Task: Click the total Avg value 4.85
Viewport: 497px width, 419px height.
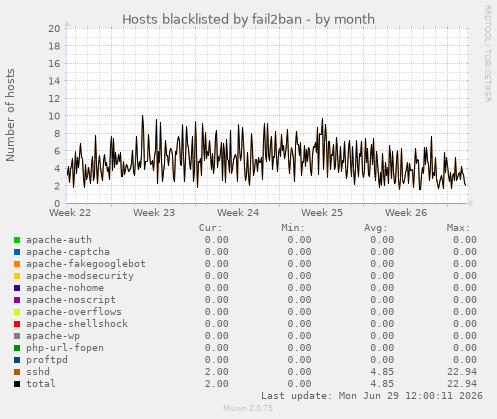Action: 382,384
